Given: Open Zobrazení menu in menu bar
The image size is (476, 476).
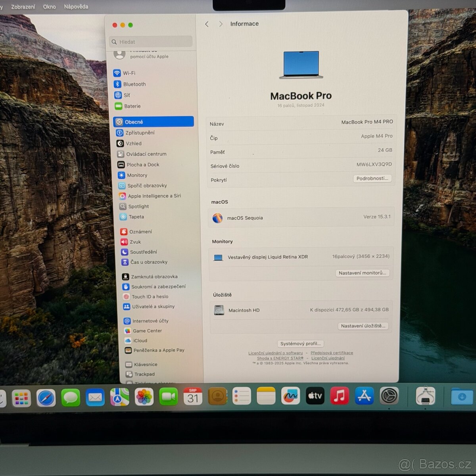Looking at the screenshot, I should pyautogui.click(x=23, y=7).
